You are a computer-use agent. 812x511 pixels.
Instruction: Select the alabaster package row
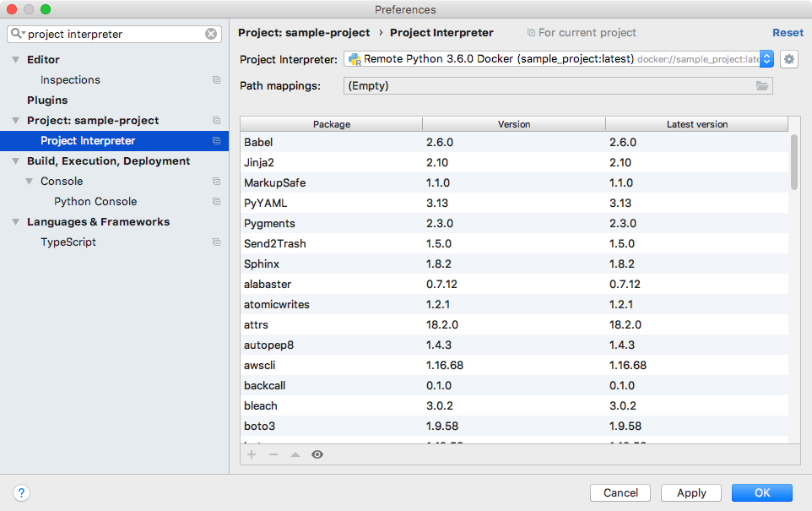514,284
